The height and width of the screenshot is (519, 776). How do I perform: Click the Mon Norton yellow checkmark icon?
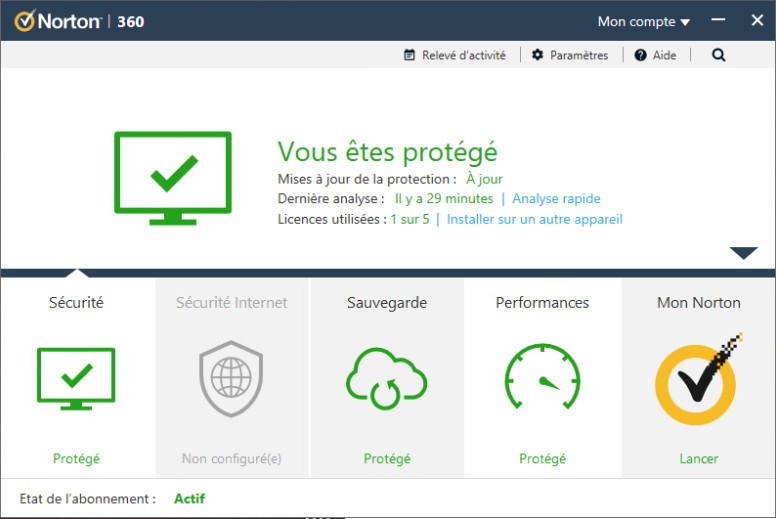[698, 380]
